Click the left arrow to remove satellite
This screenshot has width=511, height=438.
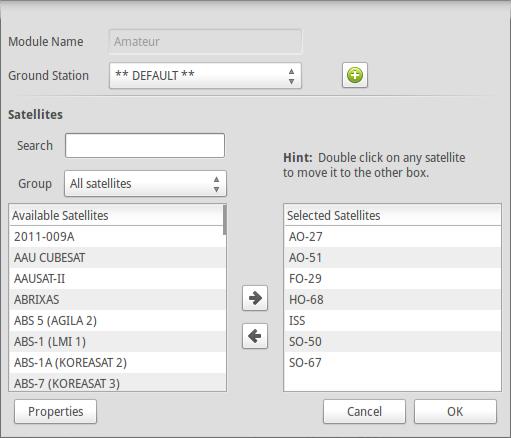pyautogui.click(x=255, y=336)
